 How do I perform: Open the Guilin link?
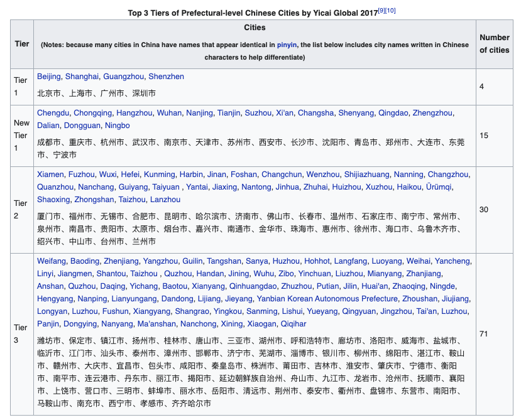[192, 261]
